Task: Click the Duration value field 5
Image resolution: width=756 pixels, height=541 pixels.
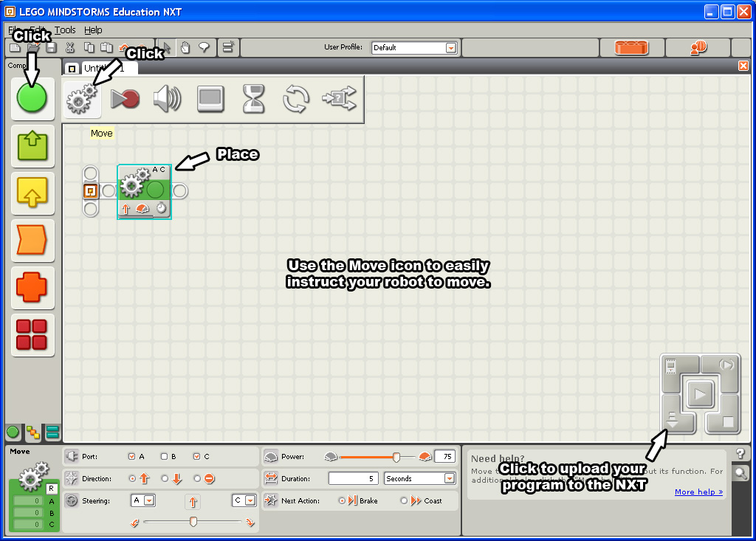Action: [x=354, y=478]
